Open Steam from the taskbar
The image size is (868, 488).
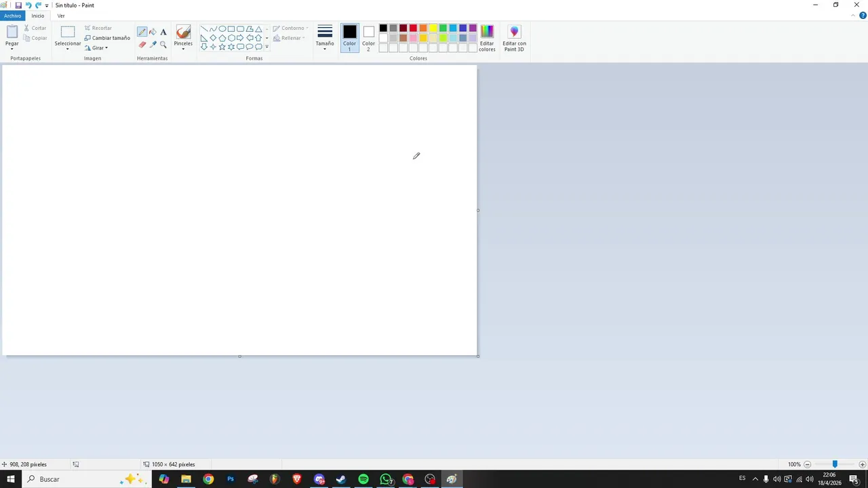(341, 479)
